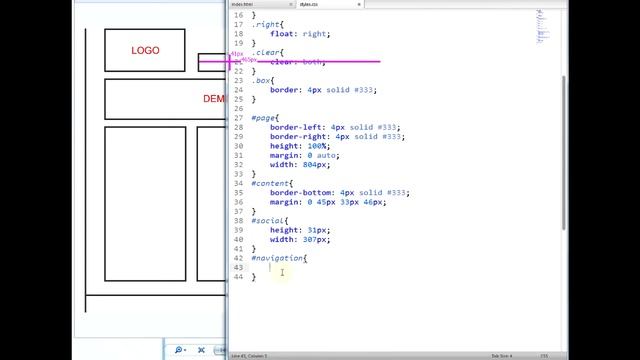Open the zoom dropdown arrow beside magnifier
Viewport: 640px width, 360px height.
pyautogui.click(x=185, y=350)
